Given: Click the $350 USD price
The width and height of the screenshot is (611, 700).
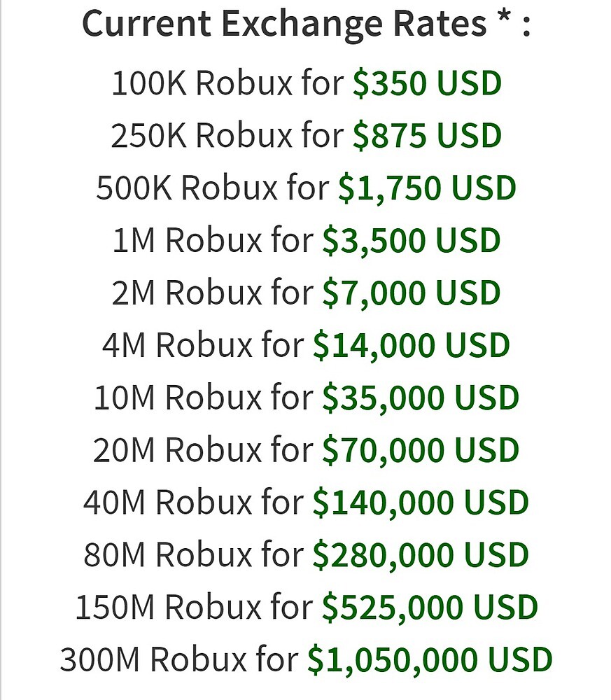Looking at the screenshot, I should click(427, 84).
